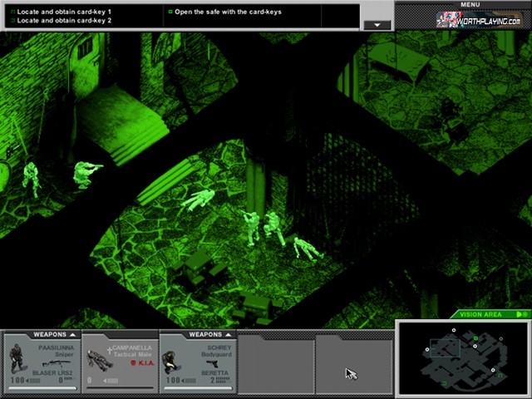Click the arrow icon next to Vision Area

pyautogui.click(x=521, y=314)
